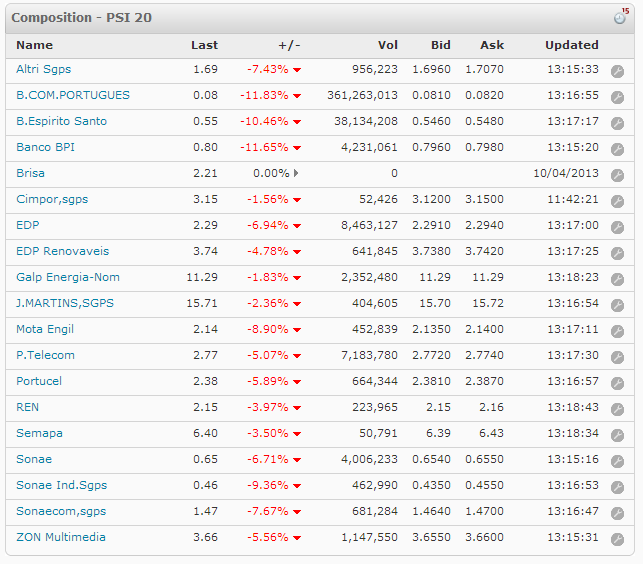Click the 361,263,013 volume value
Viewport: 643px width, 564px height.
coord(363,95)
